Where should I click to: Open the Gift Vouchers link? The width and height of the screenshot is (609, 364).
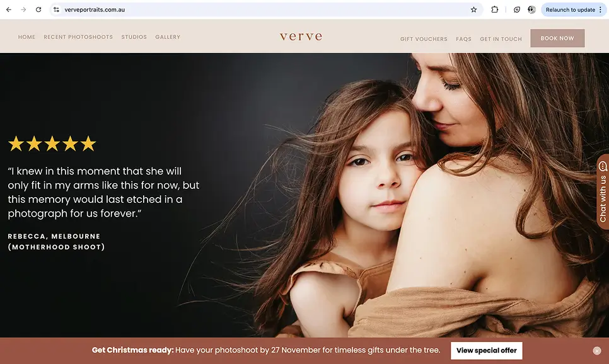[424, 39]
